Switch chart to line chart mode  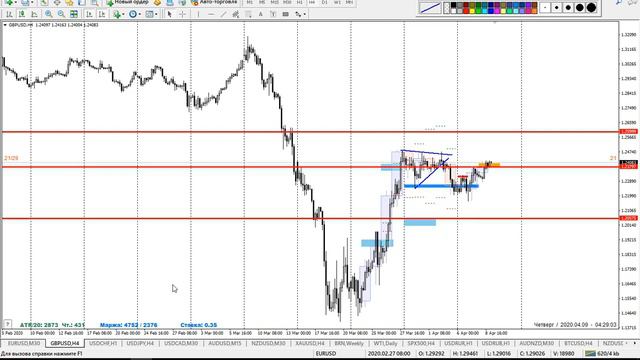coord(34,14)
